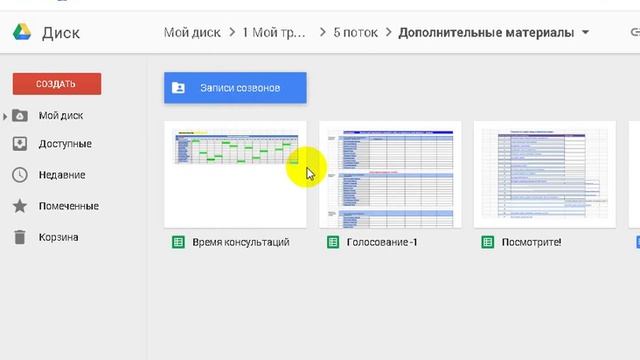Select Посмотрите! spreadsheet thumbnail
The height and width of the screenshot is (360, 640).
[x=545, y=174]
